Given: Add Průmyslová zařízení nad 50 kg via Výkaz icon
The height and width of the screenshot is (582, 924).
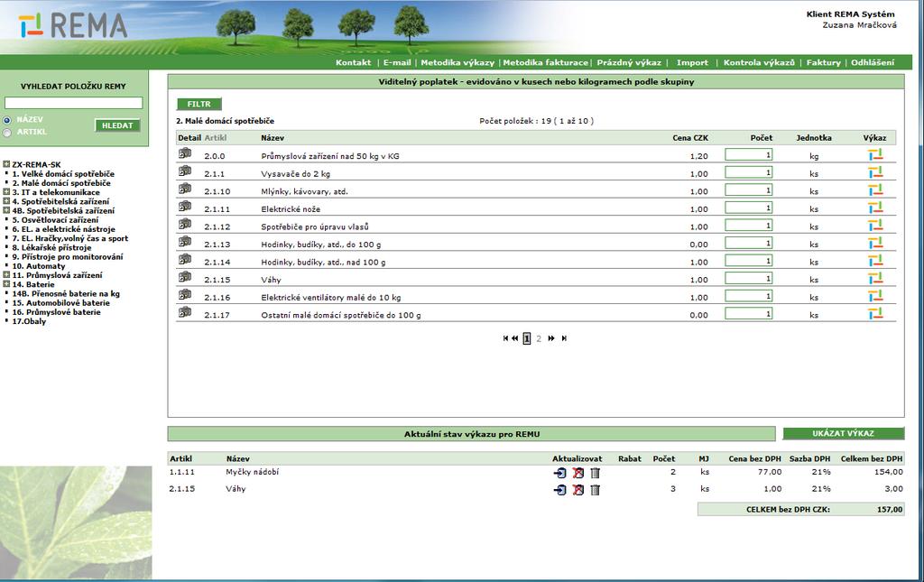Looking at the screenshot, I should [x=875, y=155].
